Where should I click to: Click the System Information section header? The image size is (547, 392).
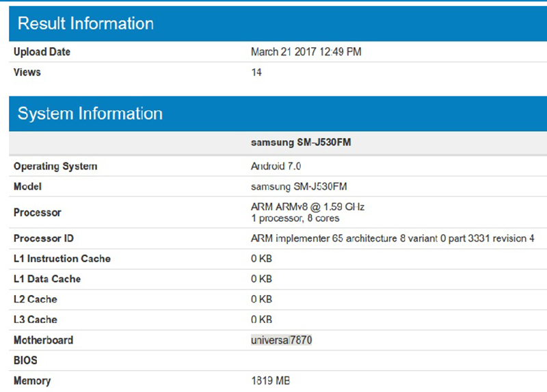[x=90, y=113]
